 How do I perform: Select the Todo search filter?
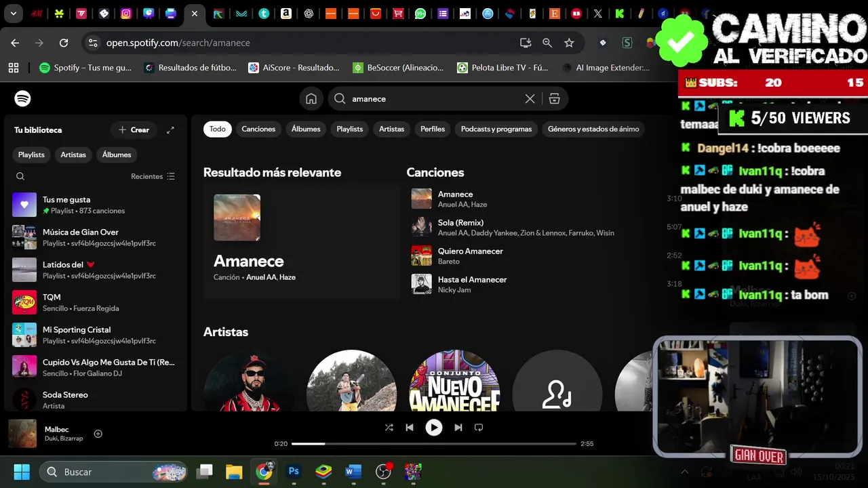tap(218, 129)
